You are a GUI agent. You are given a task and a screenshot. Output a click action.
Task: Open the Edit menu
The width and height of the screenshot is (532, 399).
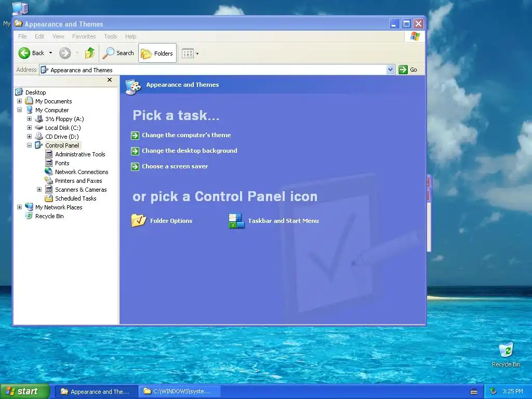point(39,36)
